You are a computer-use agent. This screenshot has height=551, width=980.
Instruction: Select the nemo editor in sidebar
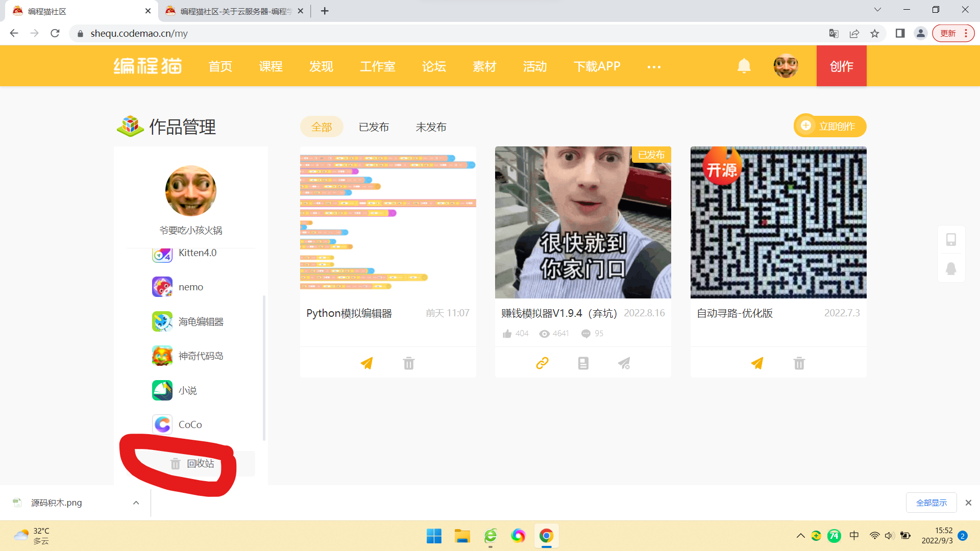[x=178, y=287]
